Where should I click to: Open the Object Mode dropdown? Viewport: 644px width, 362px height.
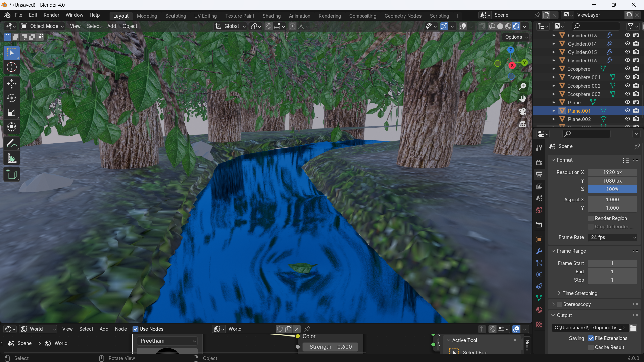point(43,26)
